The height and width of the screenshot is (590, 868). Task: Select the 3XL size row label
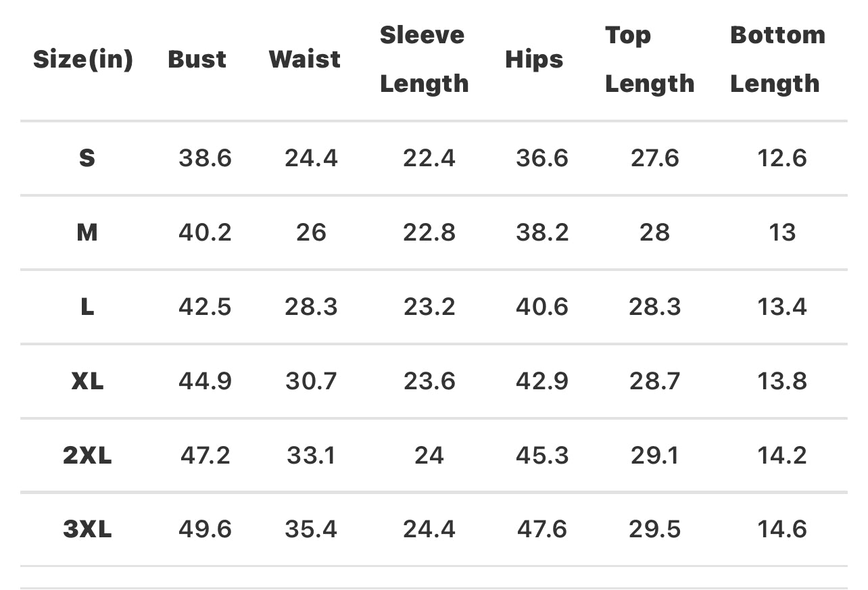tap(87, 528)
